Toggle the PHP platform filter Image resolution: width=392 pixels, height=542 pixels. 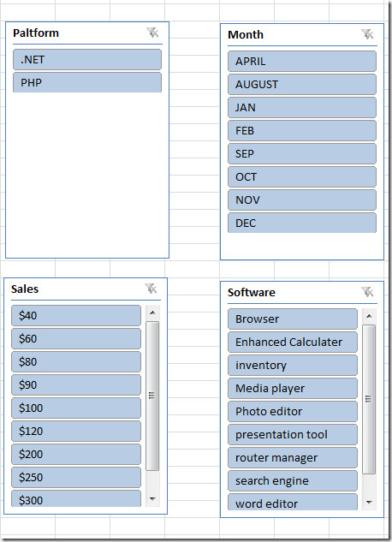point(87,82)
